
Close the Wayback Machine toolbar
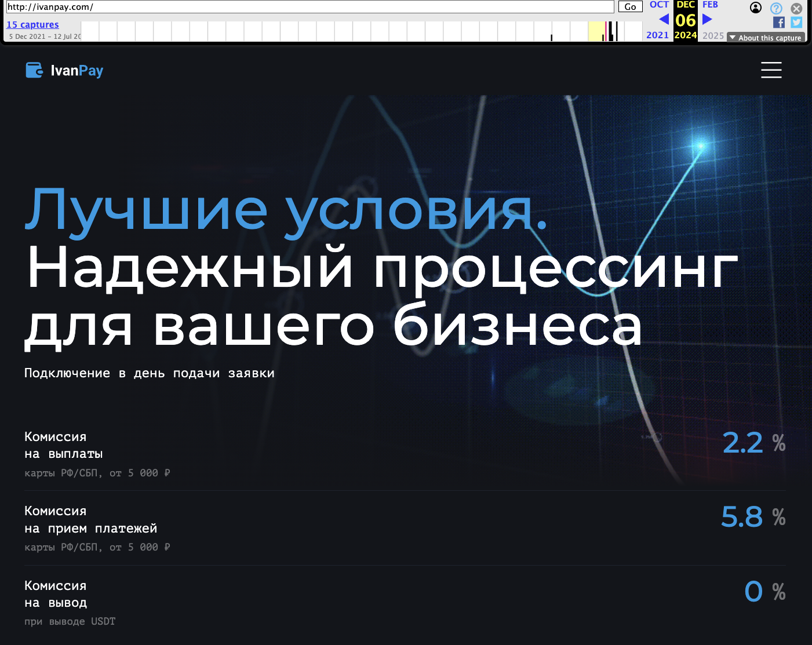pyautogui.click(x=796, y=8)
